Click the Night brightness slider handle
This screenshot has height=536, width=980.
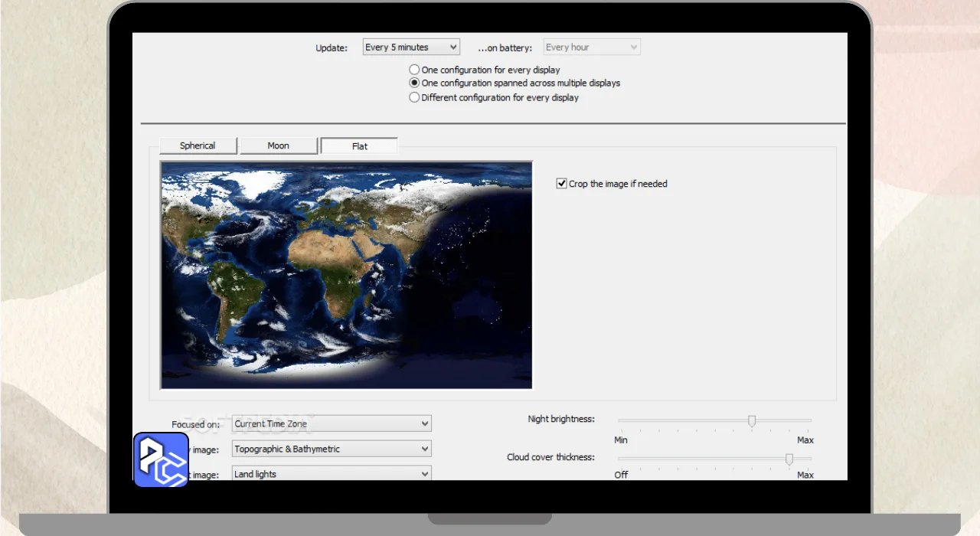click(x=752, y=420)
